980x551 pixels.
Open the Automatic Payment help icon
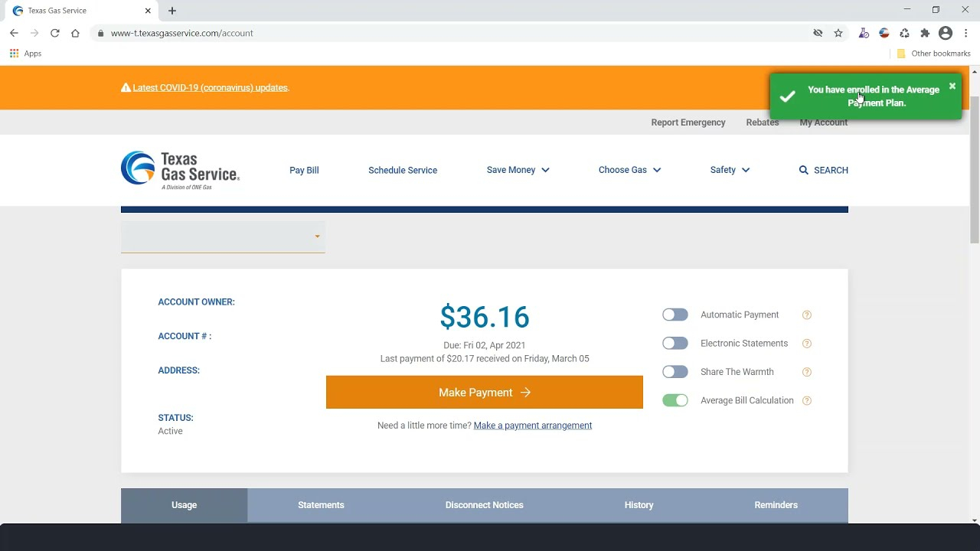806,315
